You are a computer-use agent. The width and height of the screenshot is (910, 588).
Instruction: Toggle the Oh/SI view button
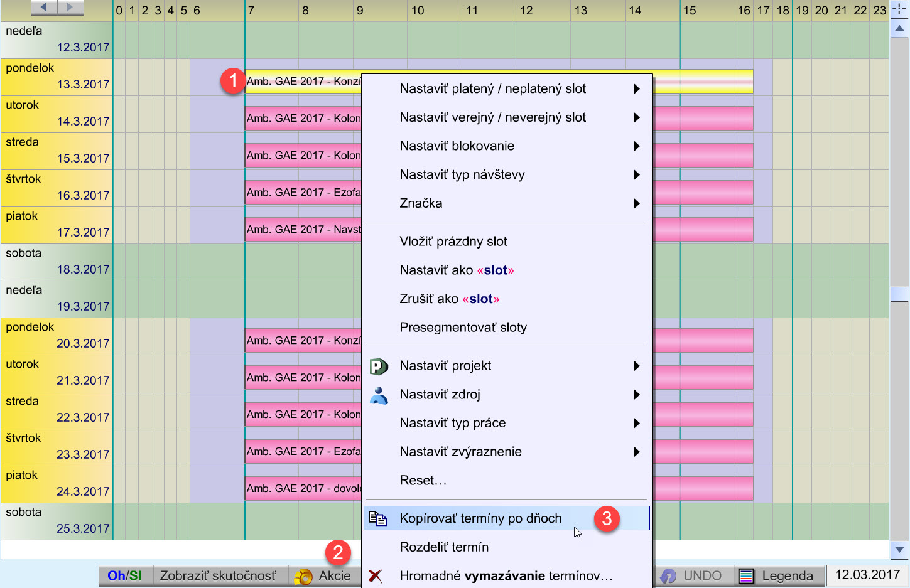pyautogui.click(x=125, y=576)
